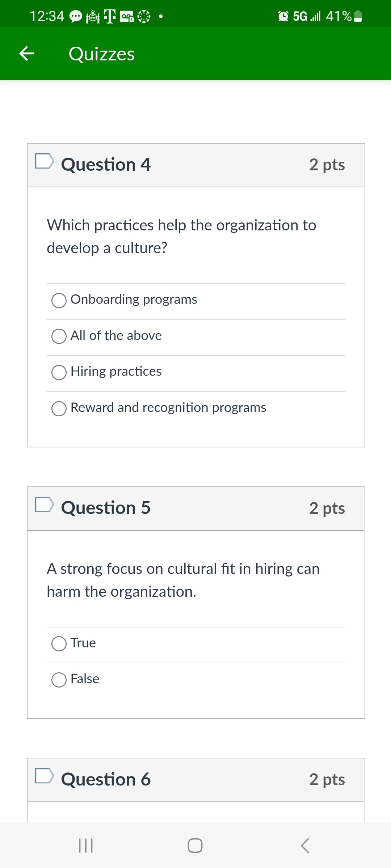Screen dimensions: 391x868
Task: Choose Hiring practices for Question 4
Action: click(59, 372)
